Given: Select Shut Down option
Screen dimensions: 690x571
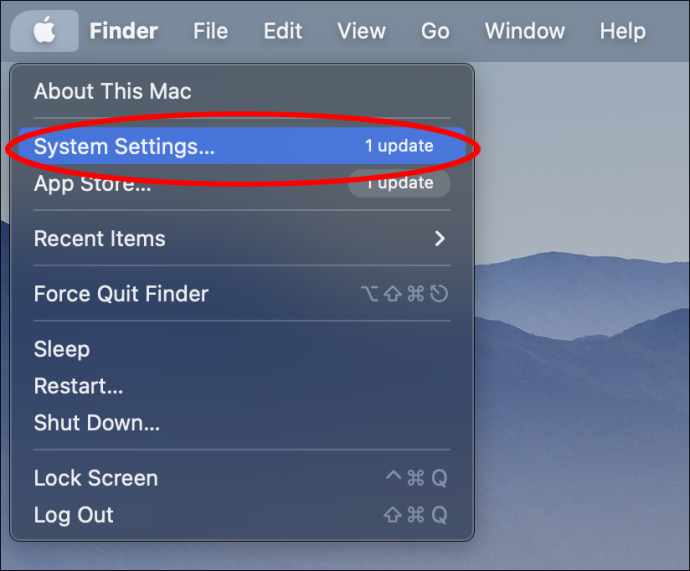Looking at the screenshot, I should tap(242, 423).
